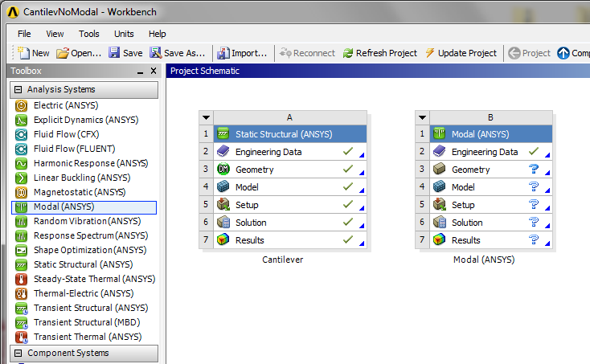Click blue corner triangle on Geometry row B
Screen dimensions: 590x364
pyautogui.click(x=547, y=173)
